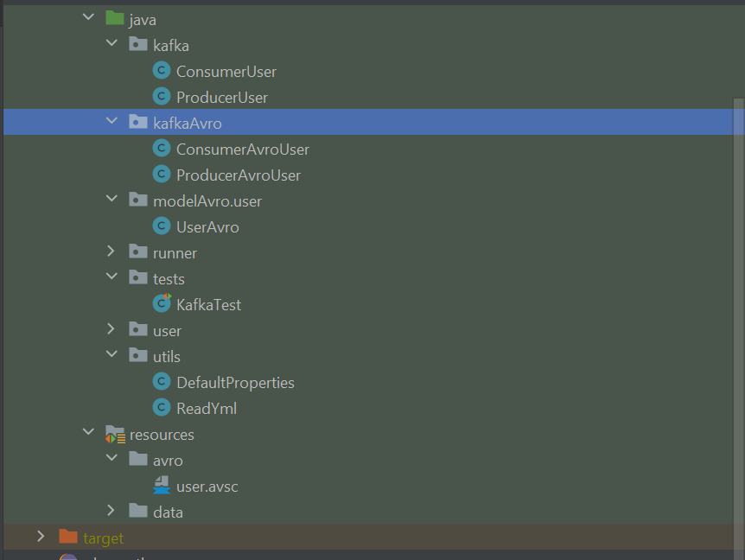The image size is (745, 560).
Task: Collapse the resources folder
Action: [88, 432]
